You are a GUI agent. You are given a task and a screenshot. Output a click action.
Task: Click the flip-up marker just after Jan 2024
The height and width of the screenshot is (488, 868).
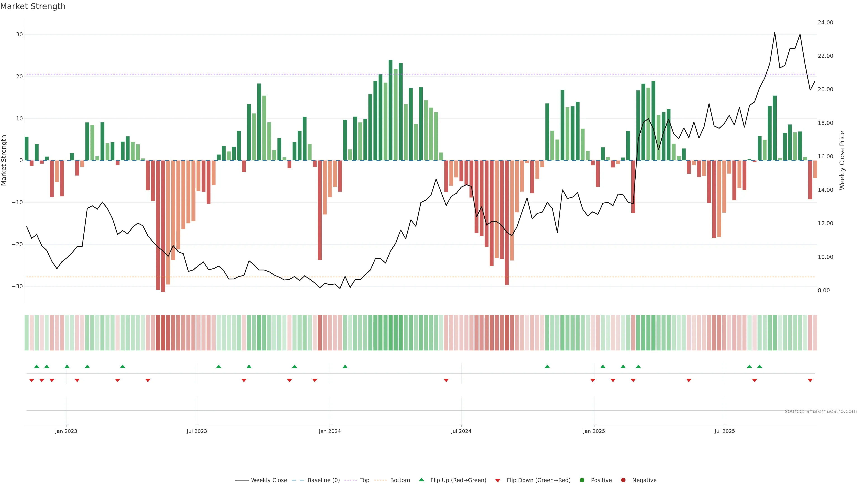[345, 366]
